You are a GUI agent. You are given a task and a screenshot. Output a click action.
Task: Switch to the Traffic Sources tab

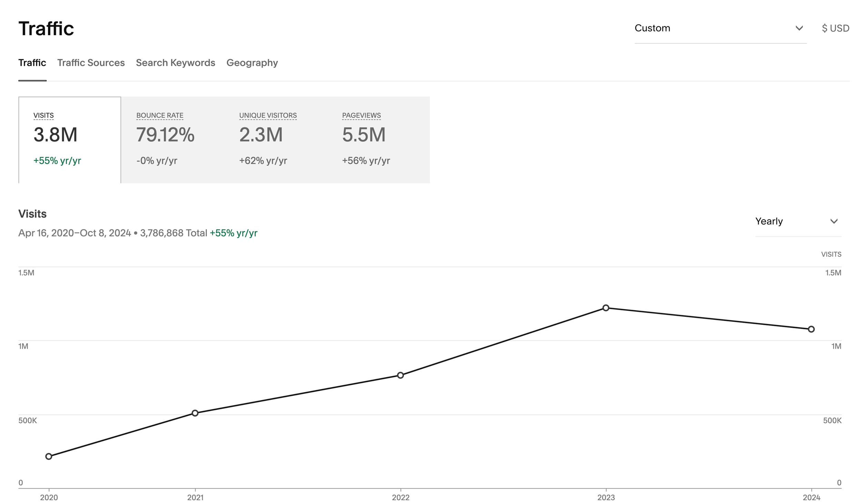(91, 63)
